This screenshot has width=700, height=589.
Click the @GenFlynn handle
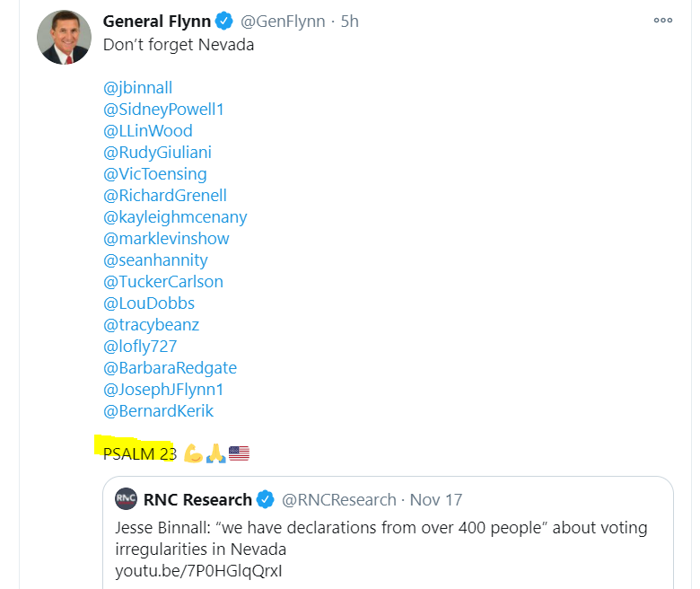(x=283, y=22)
